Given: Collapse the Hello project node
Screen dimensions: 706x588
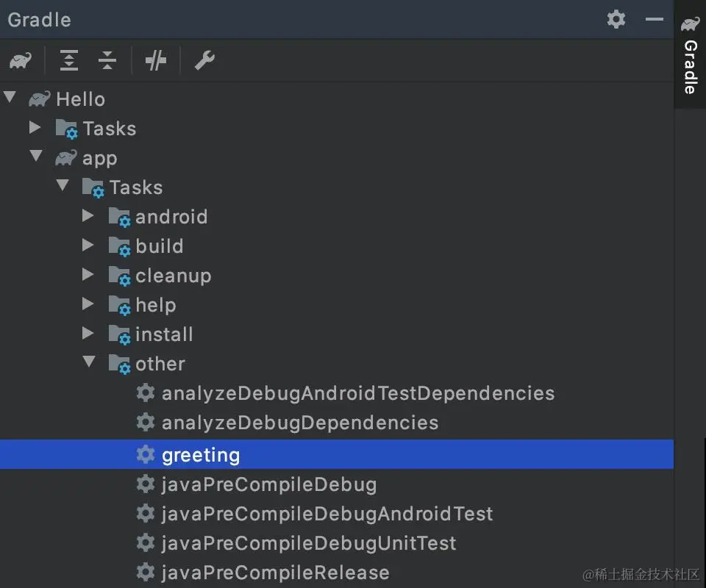Looking at the screenshot, I should [x=10, y=97].
